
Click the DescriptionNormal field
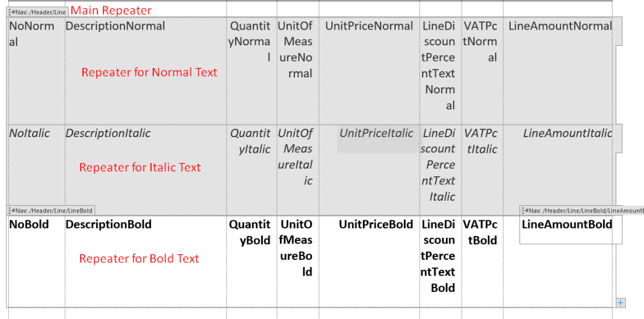(x=116, y=26)
